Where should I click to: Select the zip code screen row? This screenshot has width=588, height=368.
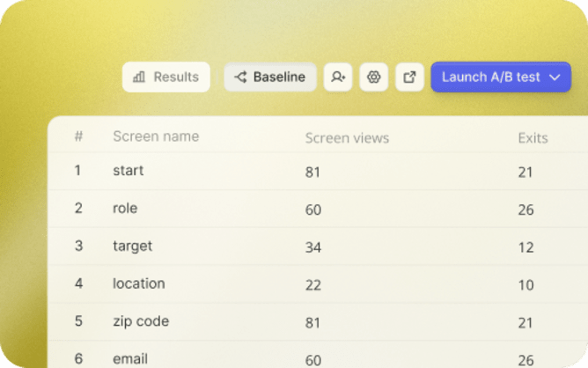coord(318,321)
